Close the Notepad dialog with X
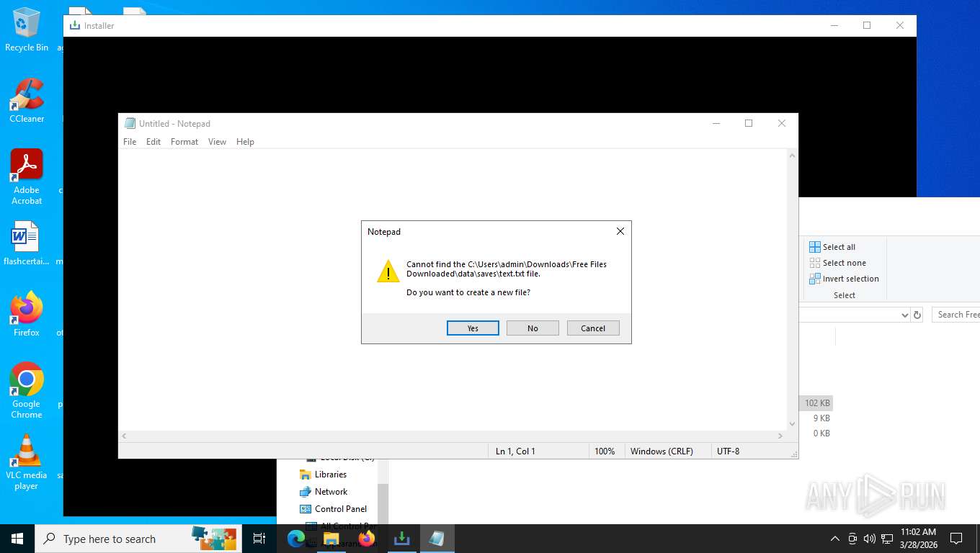980x553 pixels. 620,231
